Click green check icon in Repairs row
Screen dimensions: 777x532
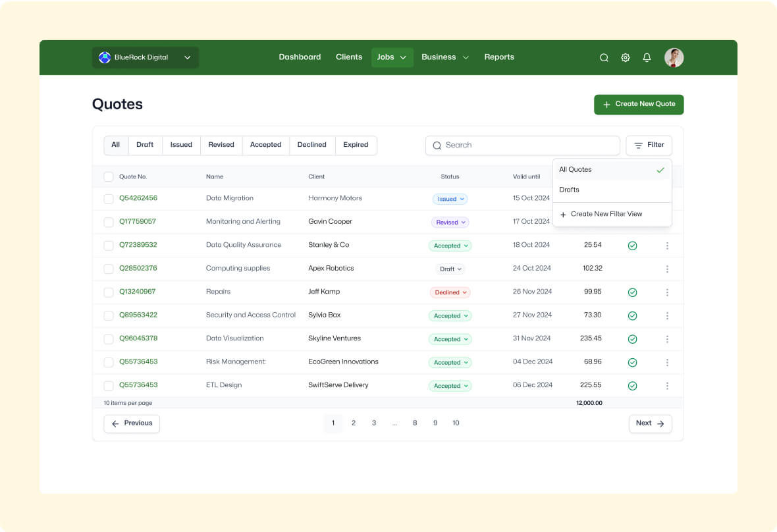pyautogui.click(x=632, y=292)
